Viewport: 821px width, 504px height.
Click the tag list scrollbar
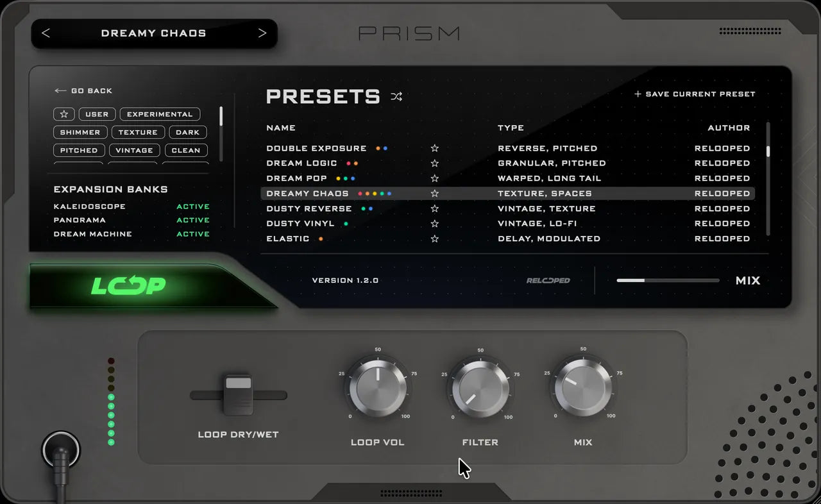221,116
